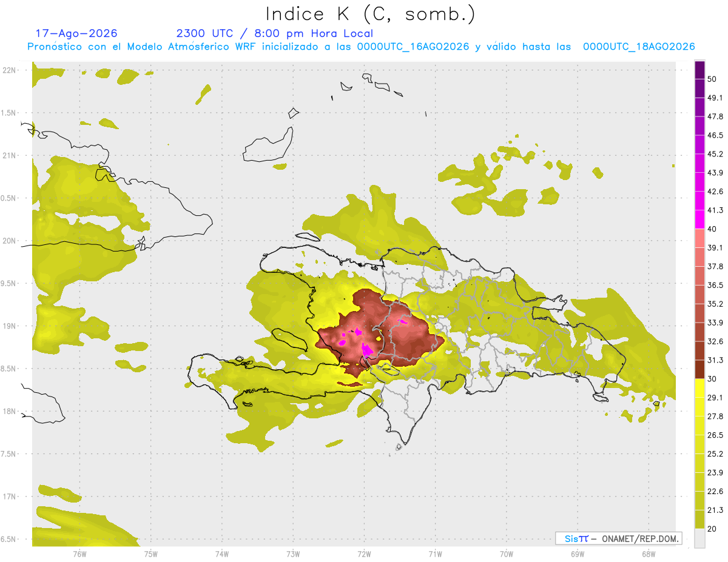Click the latitude axis label '17N'

(x=9, y=497)
